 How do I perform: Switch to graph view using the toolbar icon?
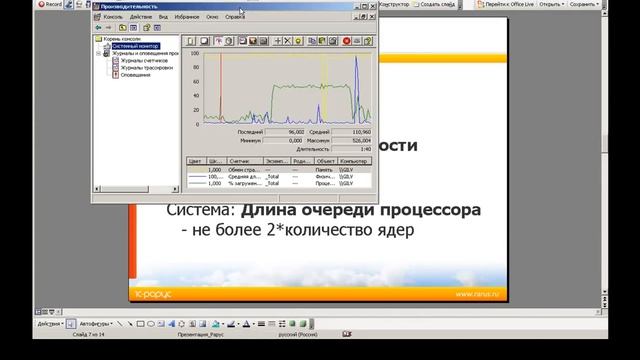[x=242, y=41]
